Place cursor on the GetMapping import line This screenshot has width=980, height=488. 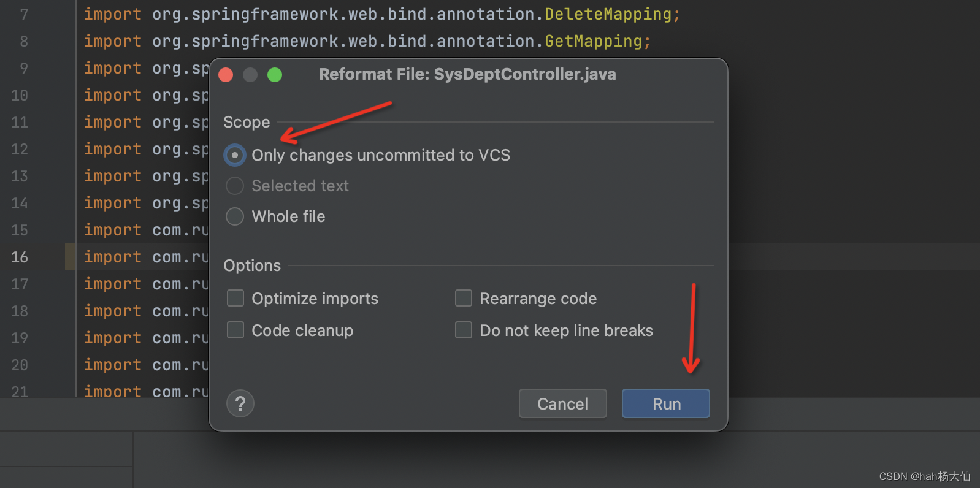coord(367,41)
